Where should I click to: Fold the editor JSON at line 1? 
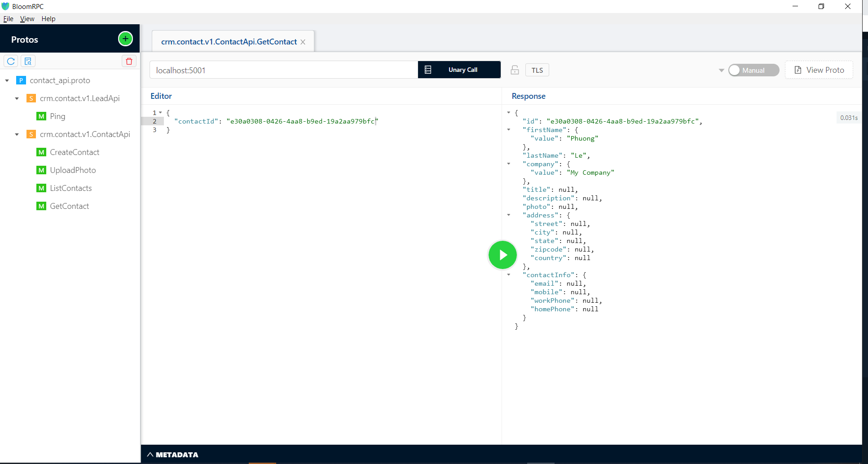[x=161, y=113]
